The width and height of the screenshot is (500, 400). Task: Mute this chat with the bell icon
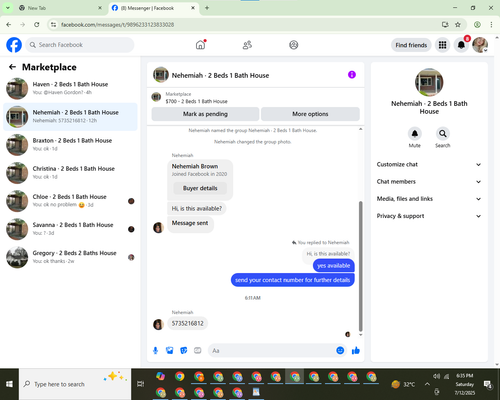click(414, 134)
